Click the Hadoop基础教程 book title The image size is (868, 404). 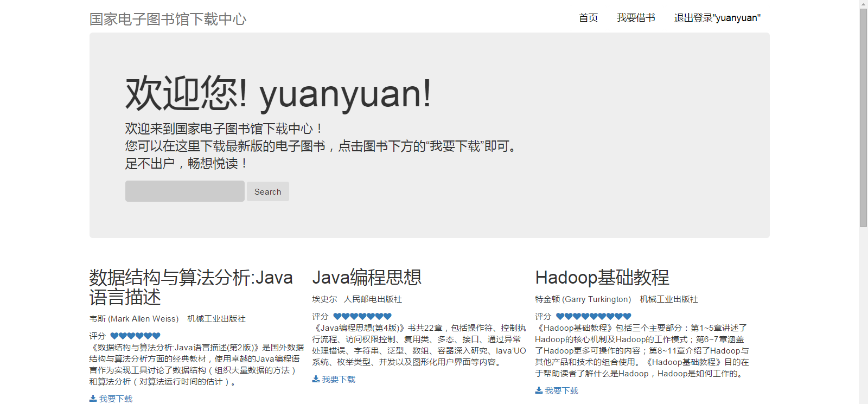coord(602,277)
